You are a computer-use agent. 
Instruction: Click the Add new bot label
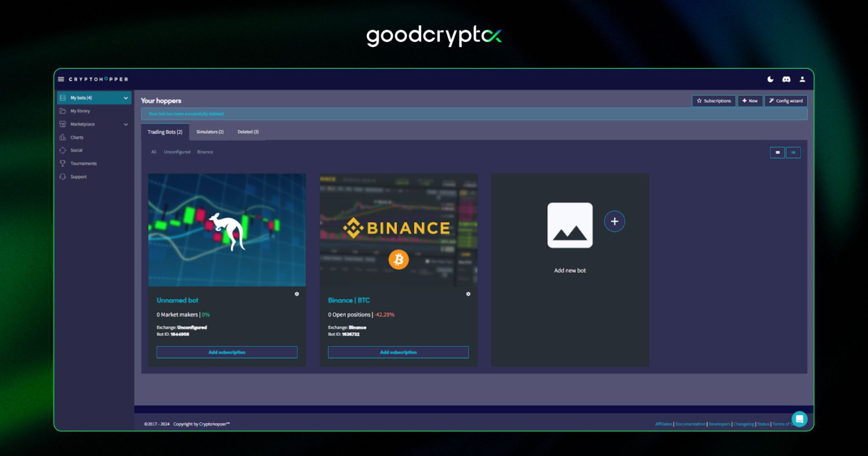570,271
